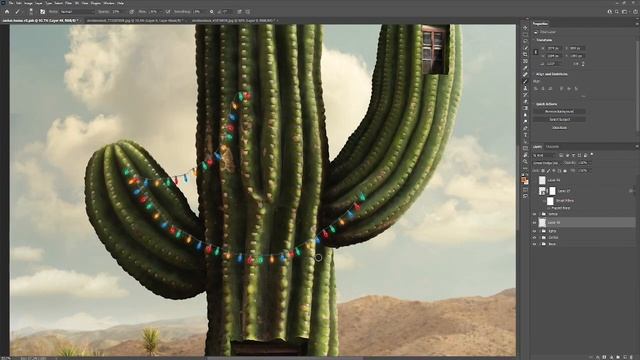Click the foreground color swatch
Image resolution: width=640 pixels, height=360 pixels.
click(524, 179)
